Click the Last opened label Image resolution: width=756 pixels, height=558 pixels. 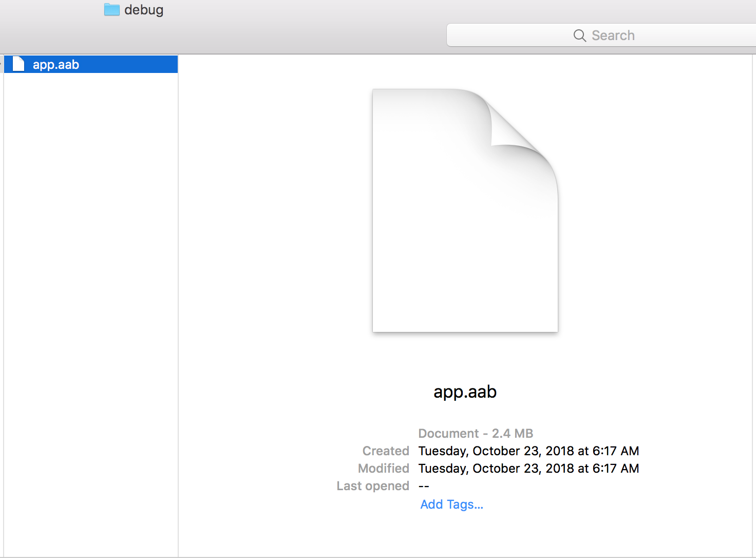pos(373,486)
